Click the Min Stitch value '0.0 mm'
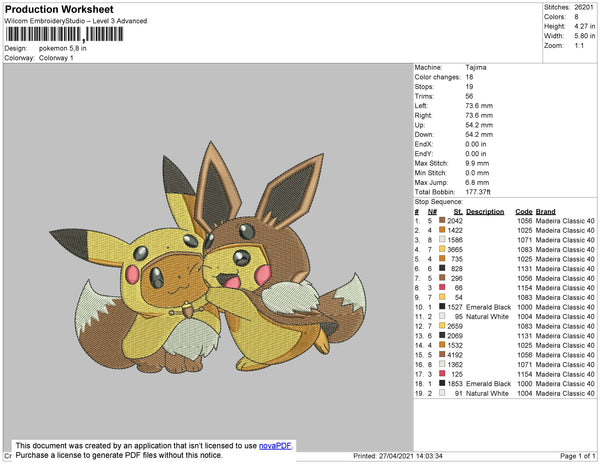Viewport: 600px width, 464px height. (x=477, y=173)
